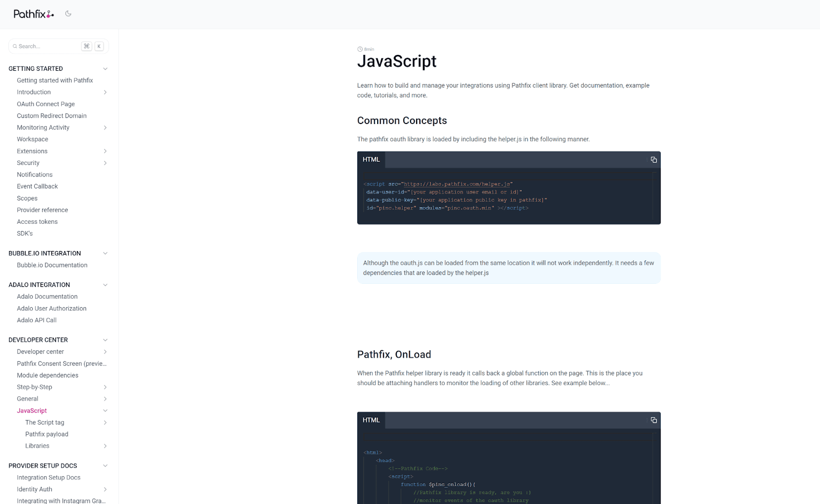The height and width of the screenshot is (504, 820).
Task: Expand the Libraries submenu arrow
Action: click(105, 446)
